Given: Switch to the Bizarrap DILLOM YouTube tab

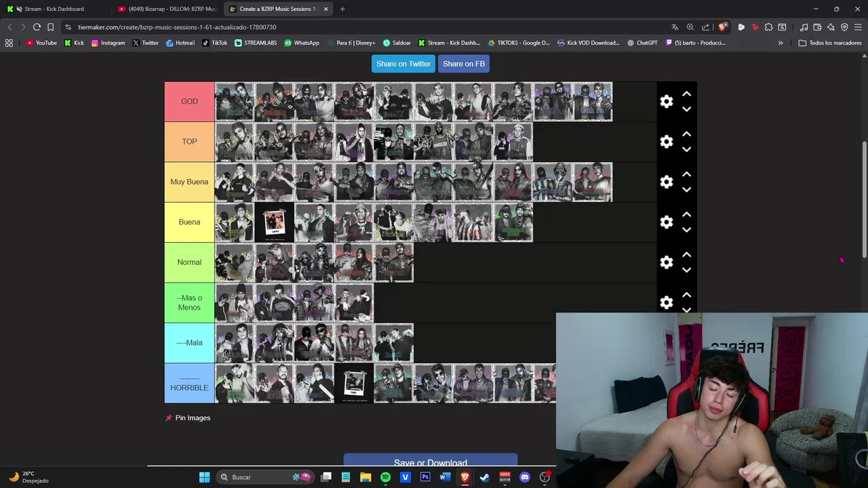Looking at the screenshot, I should [x=166, y=9].
